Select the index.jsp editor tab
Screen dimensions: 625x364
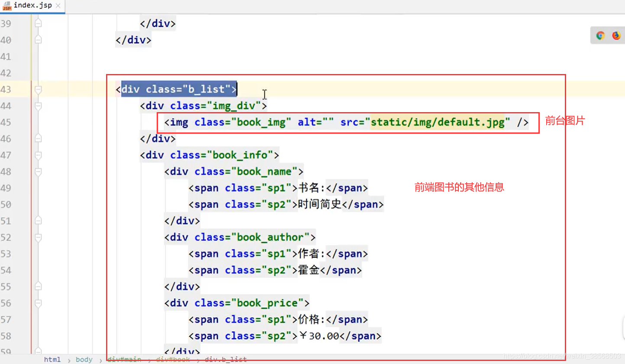32,6
